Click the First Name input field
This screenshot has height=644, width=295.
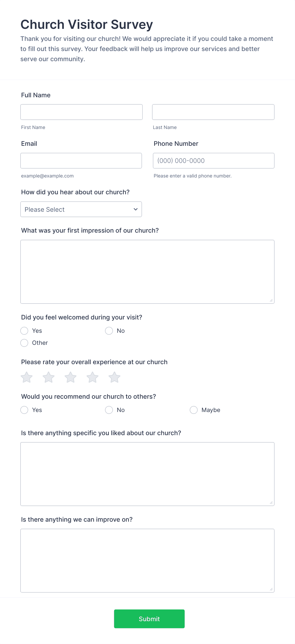click(81, 112)
